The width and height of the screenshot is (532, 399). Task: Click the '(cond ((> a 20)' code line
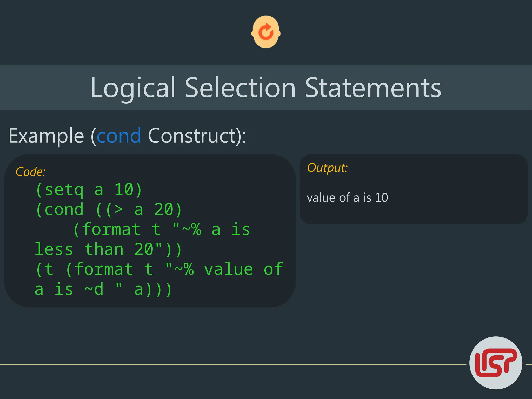[x=109, y=209]
